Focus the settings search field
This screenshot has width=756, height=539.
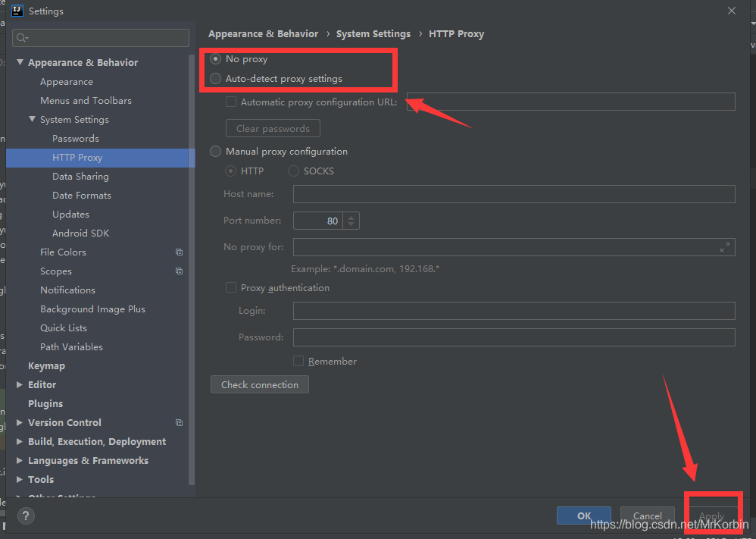(x=101, y=38)
